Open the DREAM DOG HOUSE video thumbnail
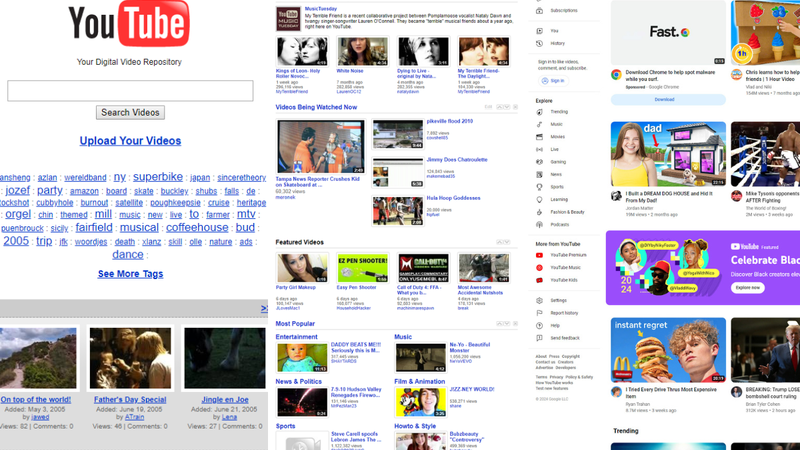 (668, 154)
